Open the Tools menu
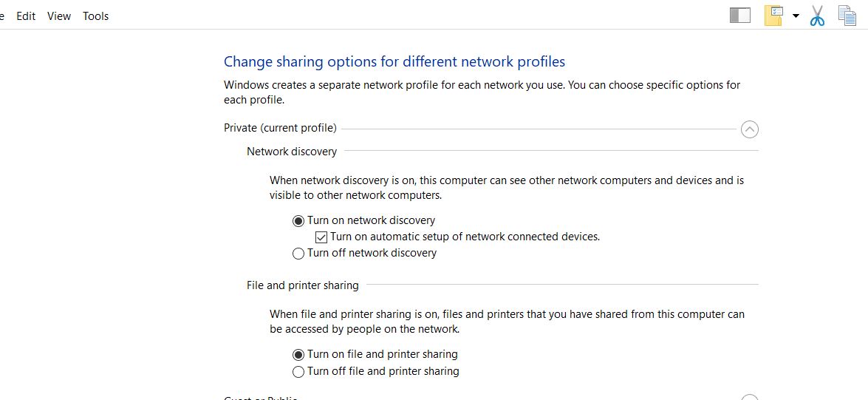 point(96,16)
